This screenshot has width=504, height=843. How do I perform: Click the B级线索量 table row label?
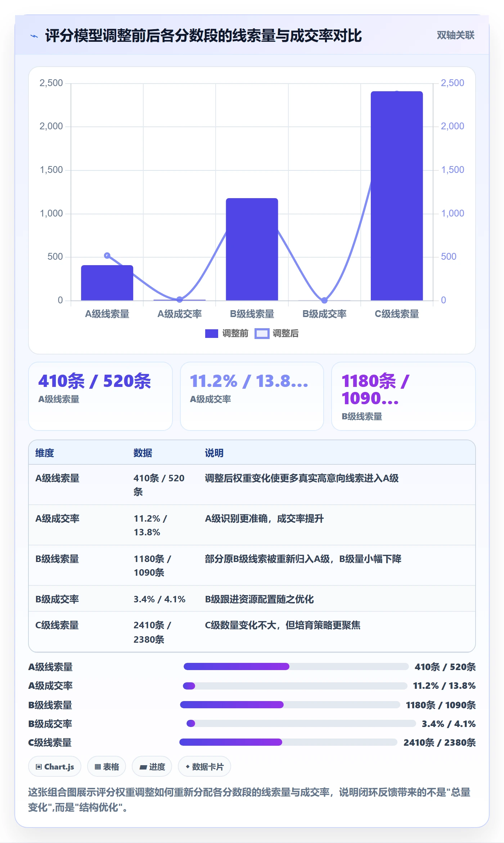(57, 559)
